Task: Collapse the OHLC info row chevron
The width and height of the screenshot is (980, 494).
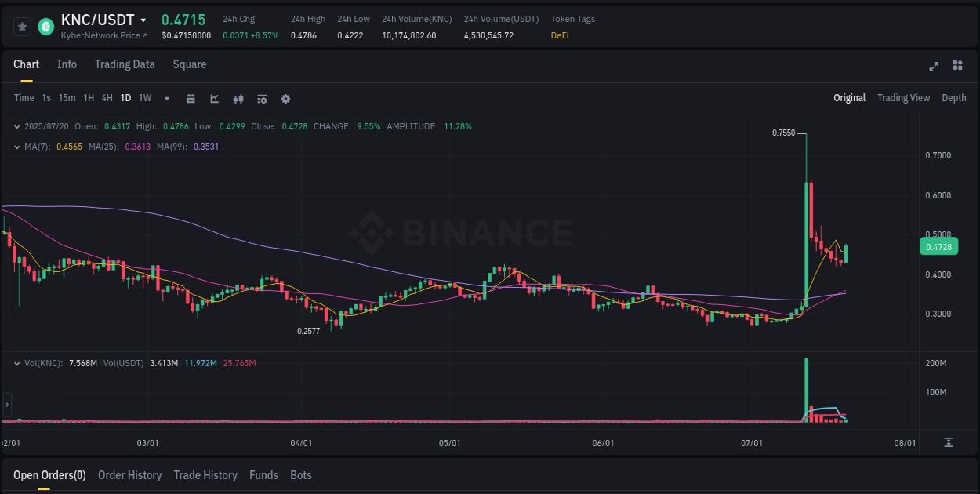Action: click(17, 126)
